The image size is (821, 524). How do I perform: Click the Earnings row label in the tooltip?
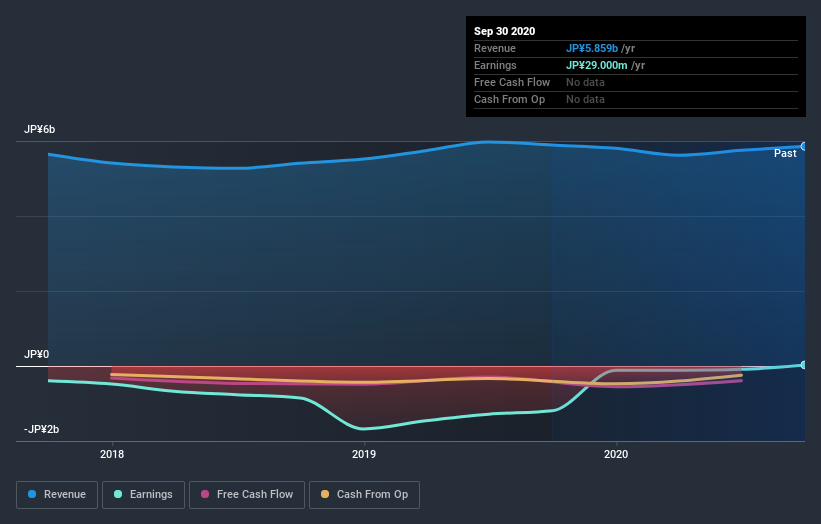click(x=495, y=65)
